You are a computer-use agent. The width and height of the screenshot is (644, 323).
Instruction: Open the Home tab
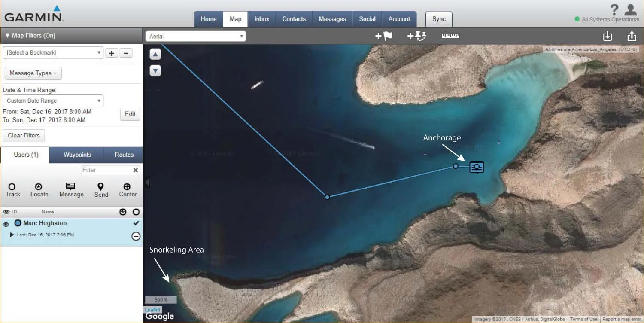coord(209,19)
